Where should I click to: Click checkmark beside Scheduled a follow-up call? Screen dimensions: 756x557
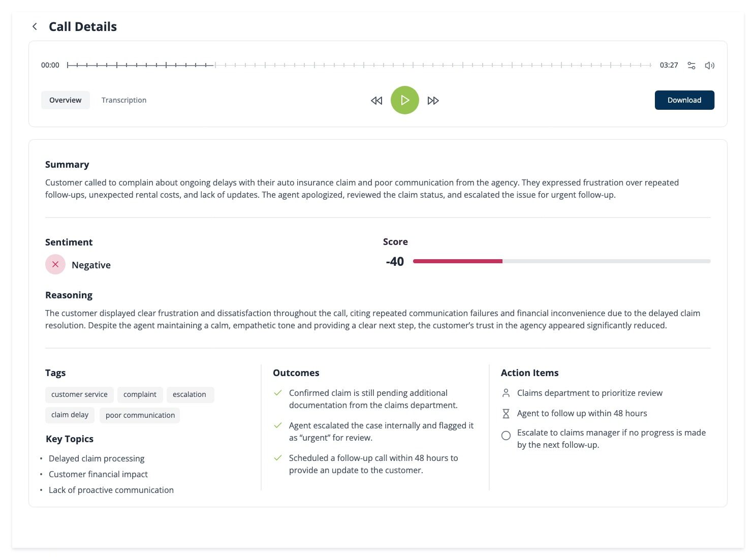point(278,458)
